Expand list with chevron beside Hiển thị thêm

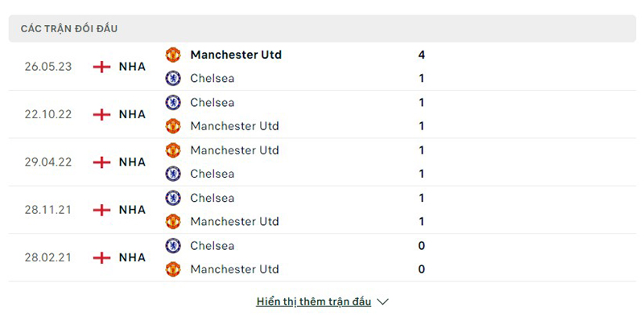(383, 302)
